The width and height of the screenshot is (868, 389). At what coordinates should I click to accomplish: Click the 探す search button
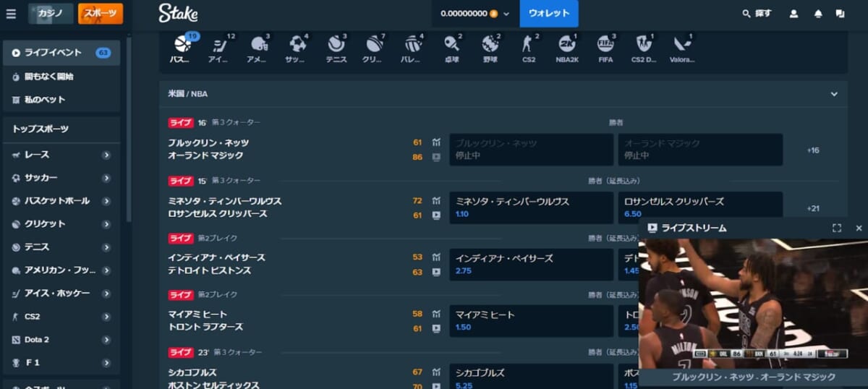[x=757, y=14]
